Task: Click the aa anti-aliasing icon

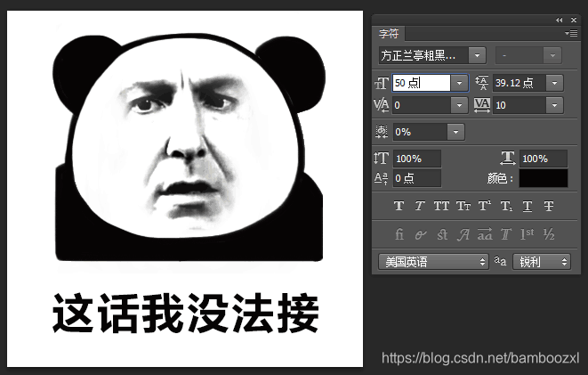Action: (x=500, y=260)
